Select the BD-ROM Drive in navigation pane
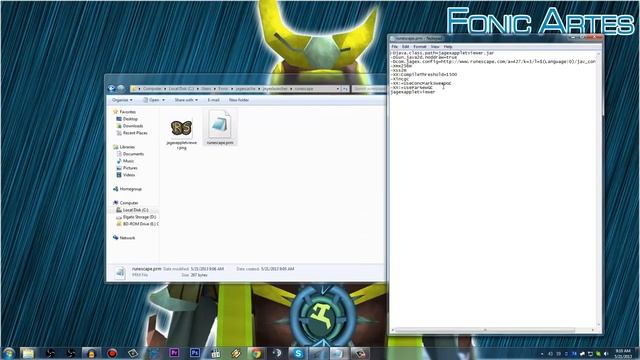 tap(140, 224)
